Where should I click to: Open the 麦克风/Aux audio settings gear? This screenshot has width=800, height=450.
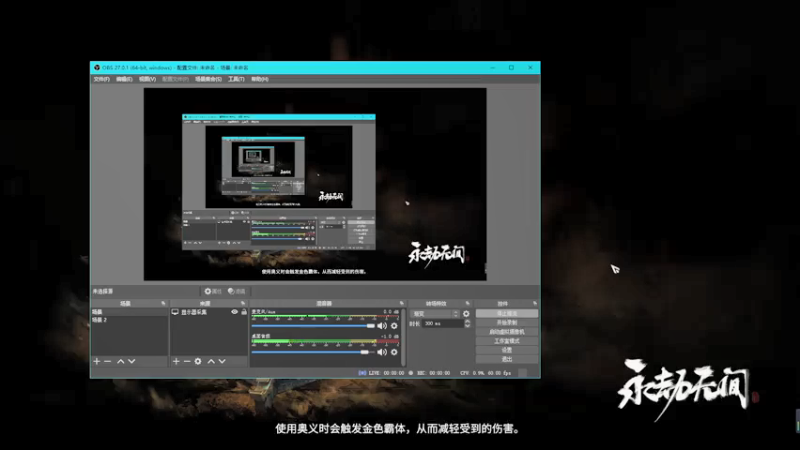tap(394, 326)
